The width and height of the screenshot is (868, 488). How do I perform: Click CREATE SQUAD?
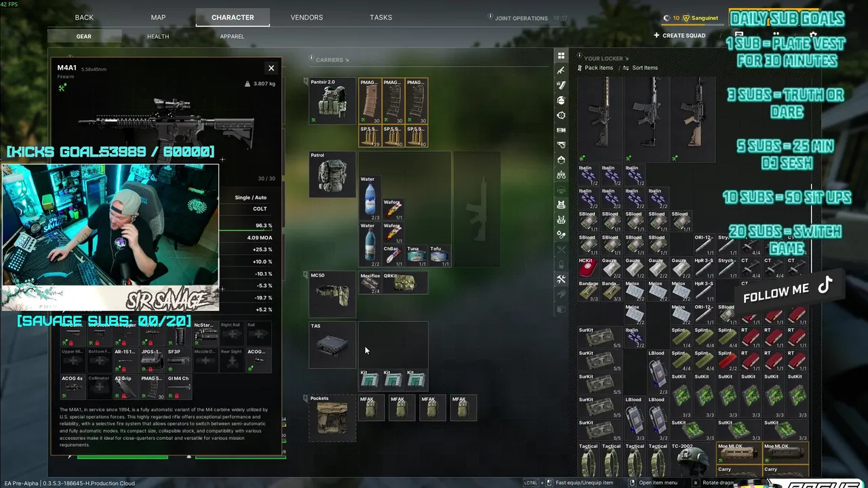[x=679, y=35]
